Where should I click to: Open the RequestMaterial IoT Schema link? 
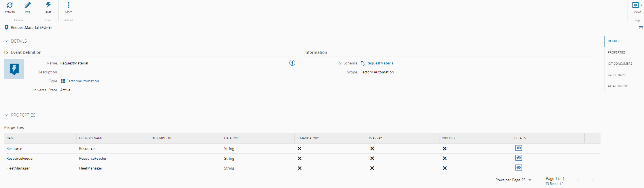tap(380, 63)
